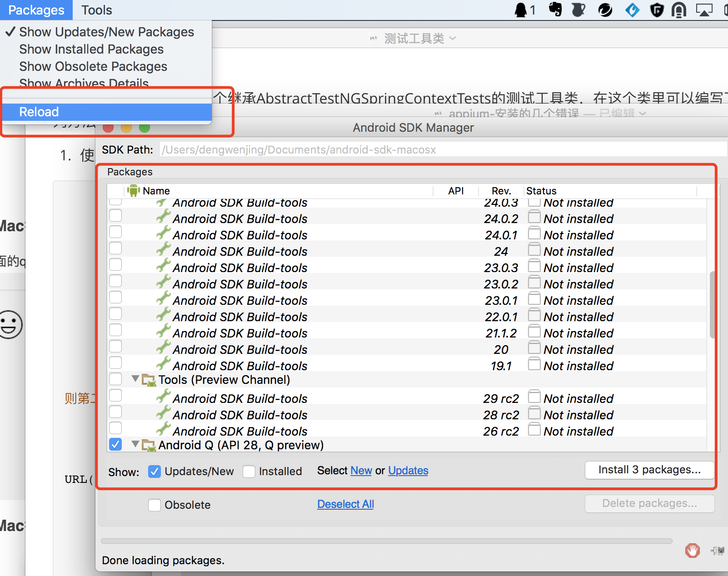Image resolution: width=728 pixels, height=576 pixels.
Task: Check the Build-tools 23.0.3 checkbox
Action: point(115,265)
